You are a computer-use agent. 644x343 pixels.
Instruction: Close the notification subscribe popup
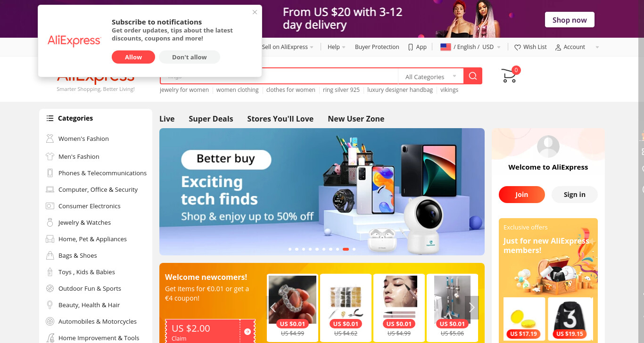point(255,12)
